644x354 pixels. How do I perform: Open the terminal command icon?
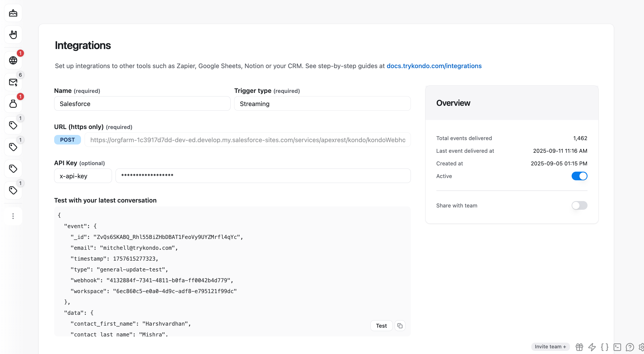(x=617, y=347)
